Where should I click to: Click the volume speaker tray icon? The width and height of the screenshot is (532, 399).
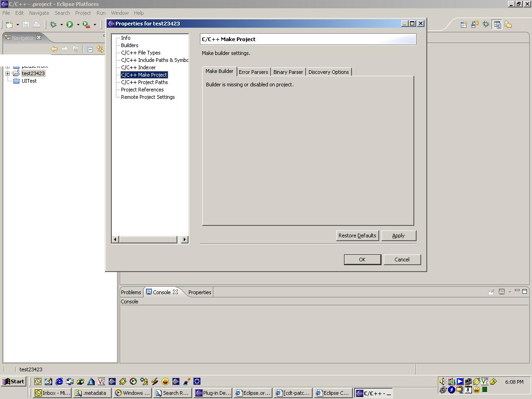pos(442,381)
